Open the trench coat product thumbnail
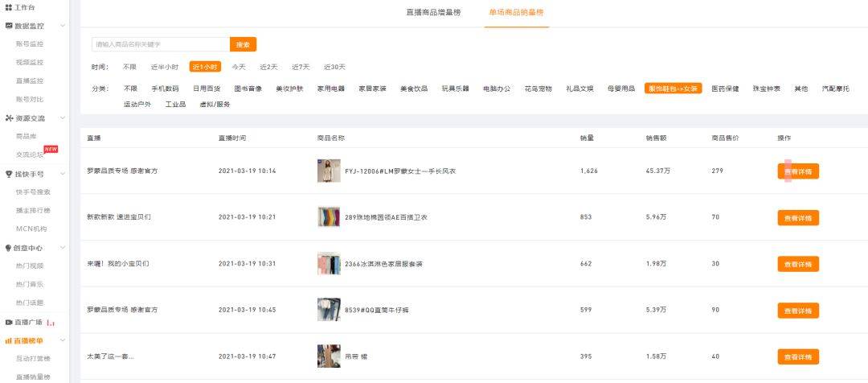 coord(329,171)
